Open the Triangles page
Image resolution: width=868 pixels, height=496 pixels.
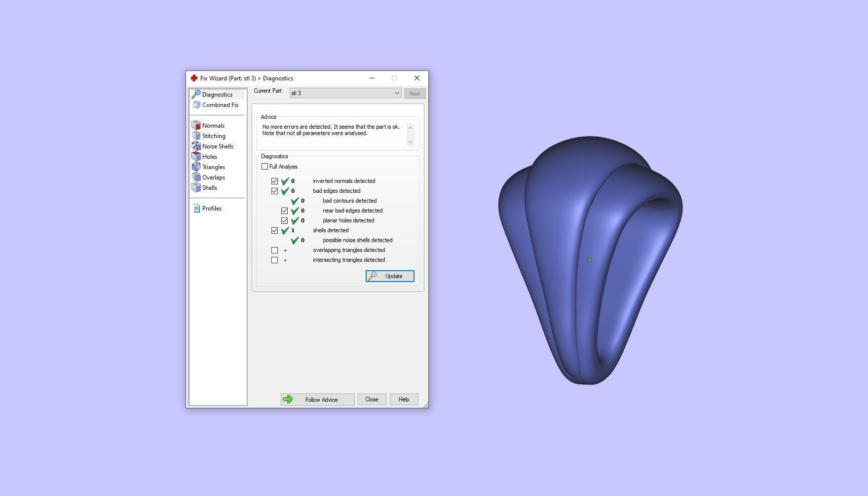point(213,167)
